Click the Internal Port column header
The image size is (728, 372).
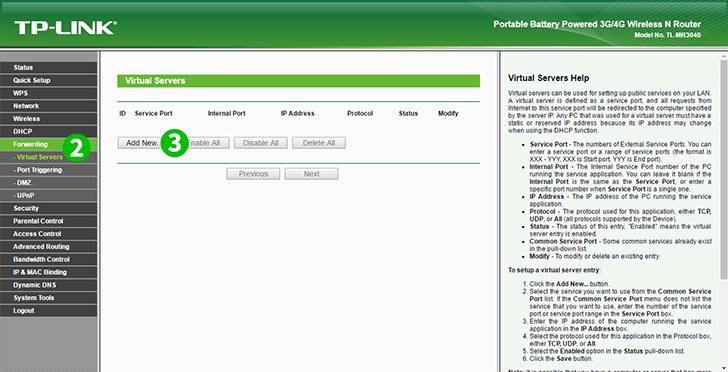point(227,113)
